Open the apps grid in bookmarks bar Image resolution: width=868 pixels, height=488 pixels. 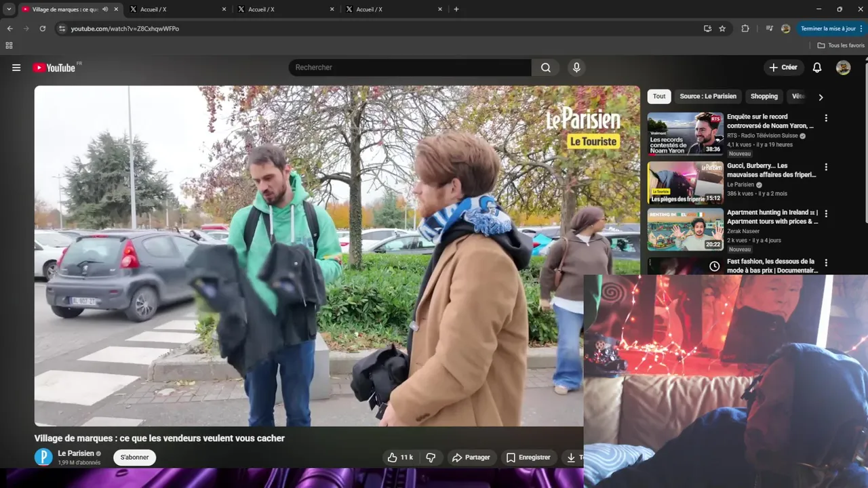(9, 45)
